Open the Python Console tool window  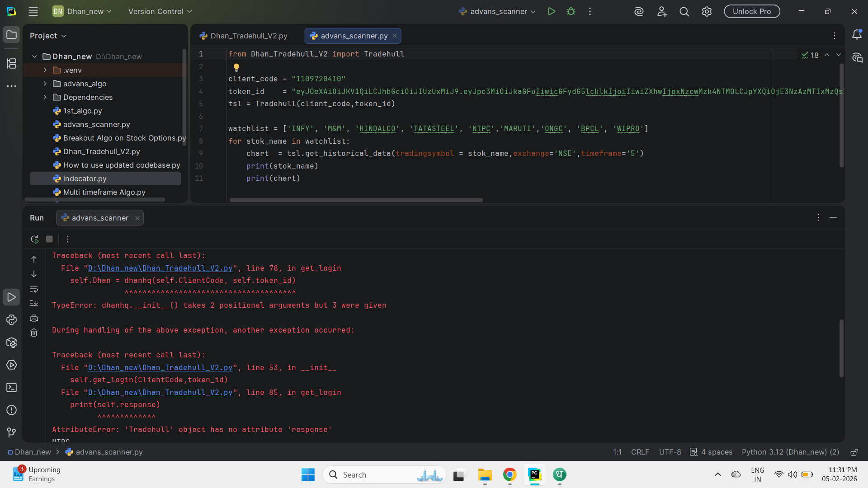11,320
